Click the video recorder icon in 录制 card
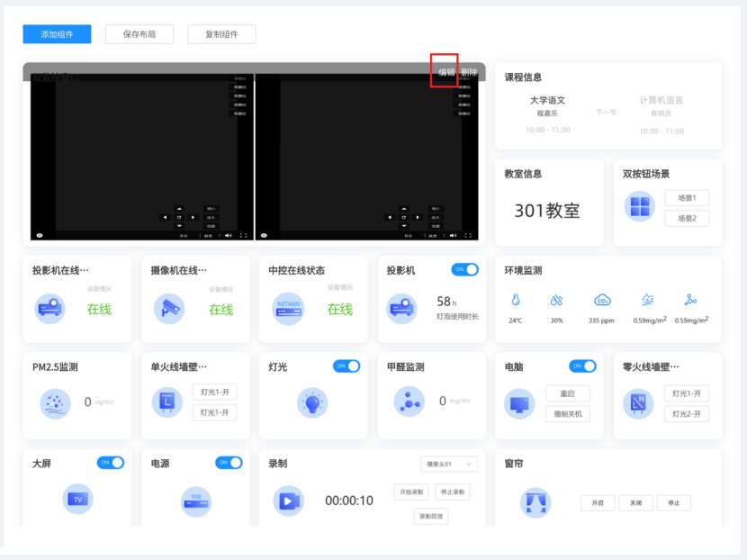Viewport: 747px width, 560px height. (x=289, y=501)
